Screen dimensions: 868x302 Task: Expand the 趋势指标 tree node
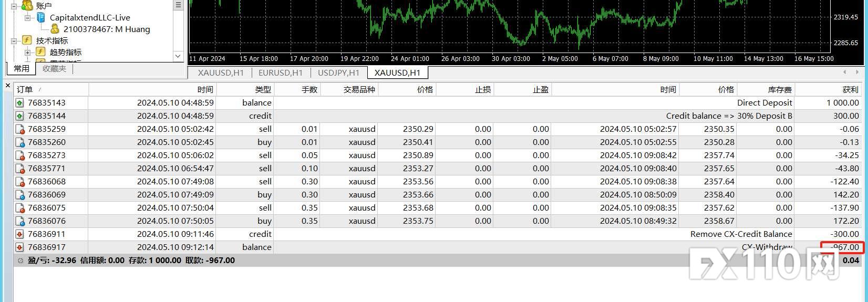[x=27, y=52]
